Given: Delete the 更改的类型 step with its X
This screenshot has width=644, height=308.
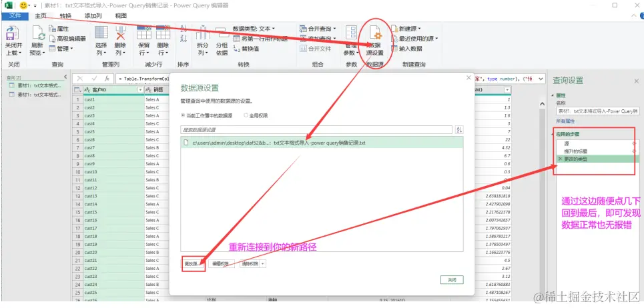Looking at the screenshot, I should tap(559, 159).
